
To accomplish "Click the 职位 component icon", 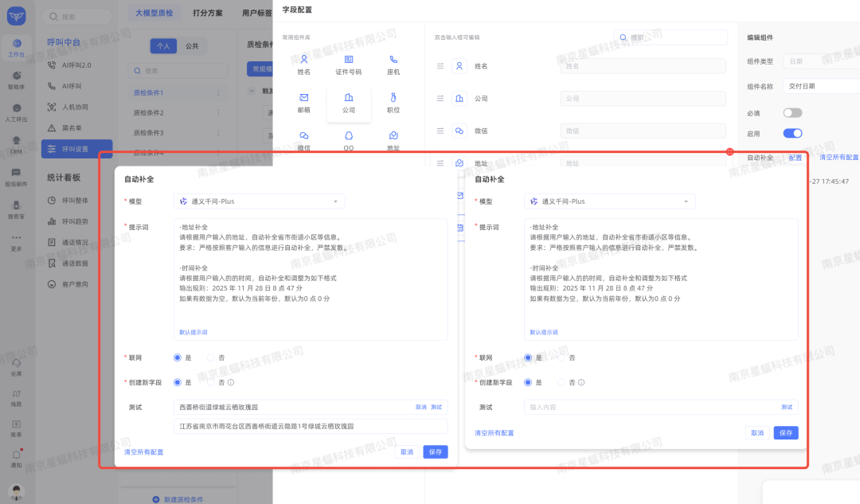I will tap(393, 97).
